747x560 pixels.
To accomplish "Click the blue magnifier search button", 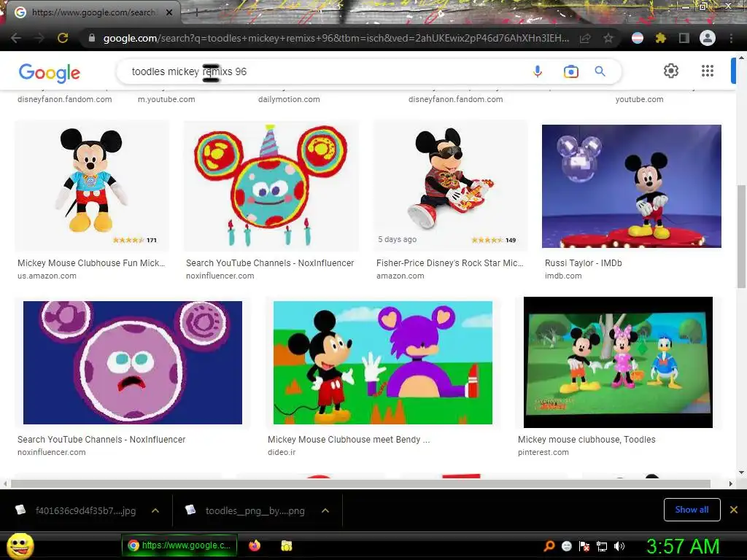I will click(x=600, y=71).
